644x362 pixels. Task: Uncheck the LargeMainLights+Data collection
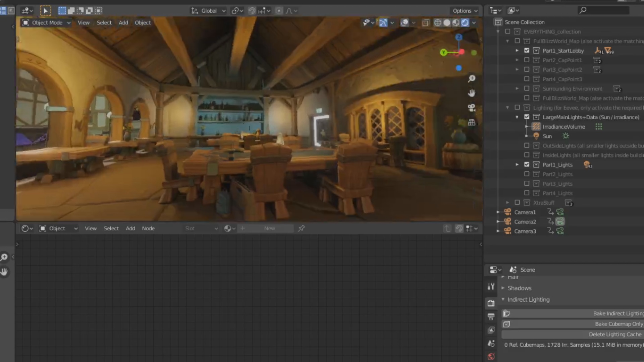pos(527,117)
